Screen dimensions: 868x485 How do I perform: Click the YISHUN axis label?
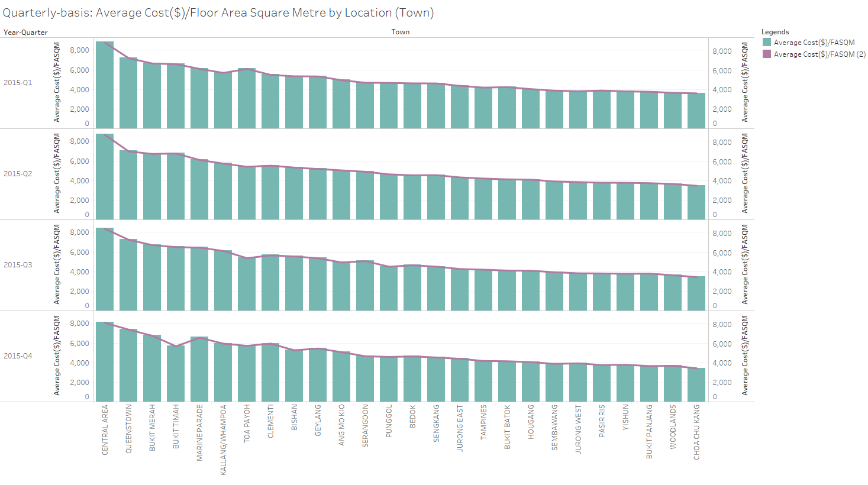tap(625, 417)
